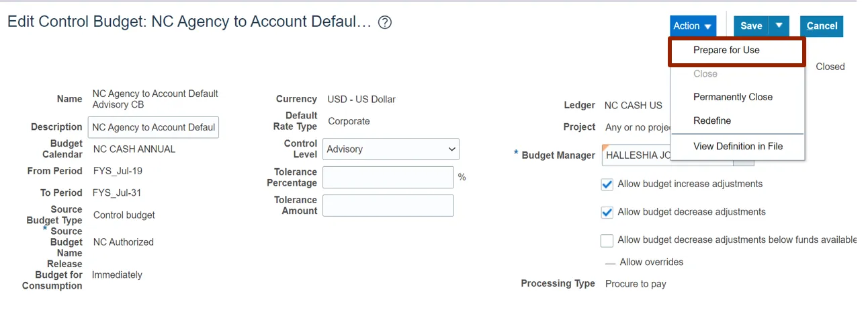This screenshot has width=868, height=327.
Task: Click the Tolerance Percentage input field
Action: click(388, 178)
